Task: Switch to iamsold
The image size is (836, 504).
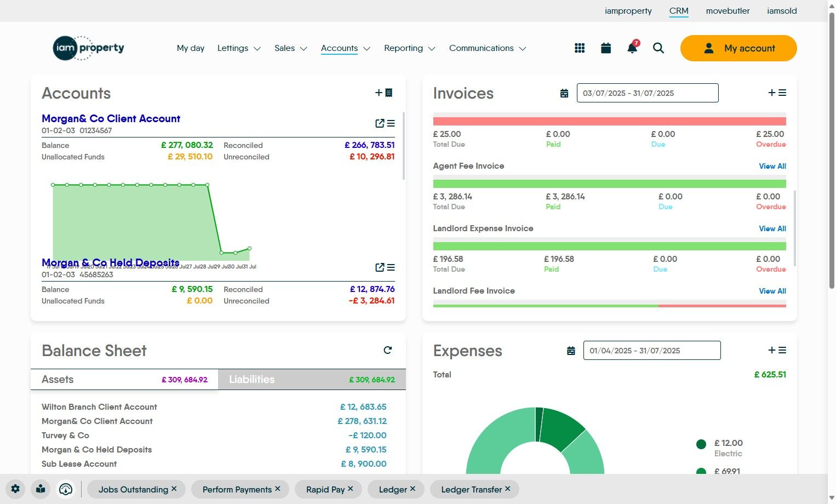Action: [x=782, y=11]
